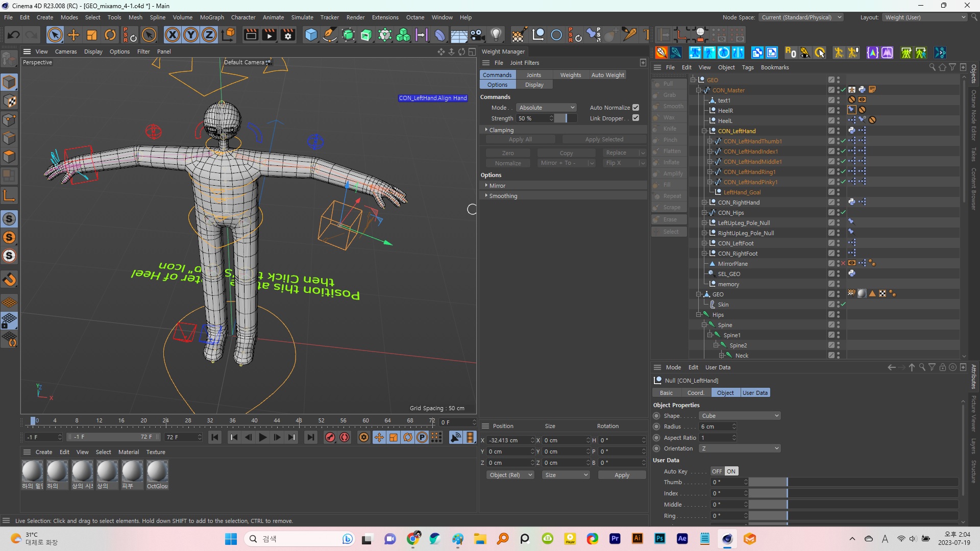Click Render View clapperboard icon
Screen dimensions: 980x551
(251, 35)
